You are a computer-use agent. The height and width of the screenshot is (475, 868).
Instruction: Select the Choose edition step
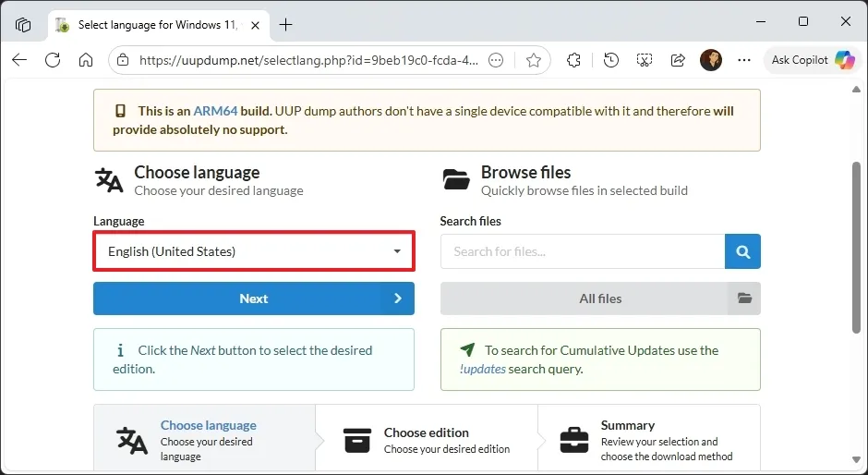[426, 440]
